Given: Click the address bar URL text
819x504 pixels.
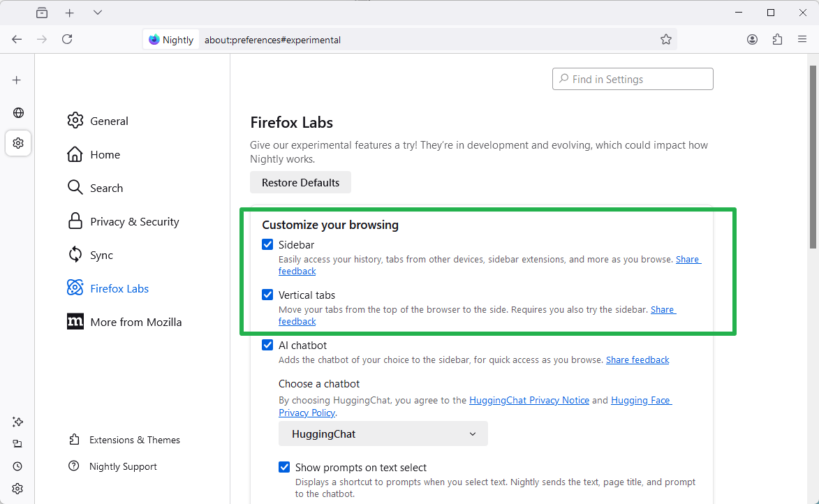Looking at the screenshot, I should [x=272, y=40].
